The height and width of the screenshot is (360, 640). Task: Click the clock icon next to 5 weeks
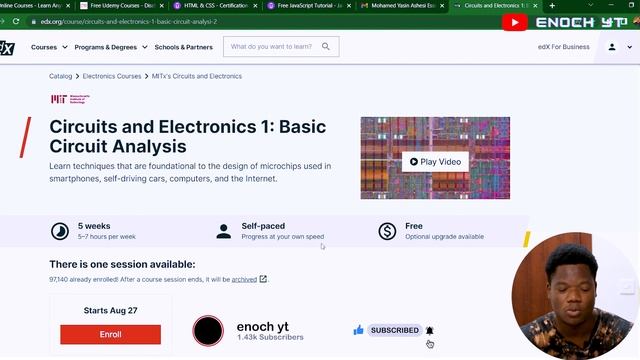[60, 231]
